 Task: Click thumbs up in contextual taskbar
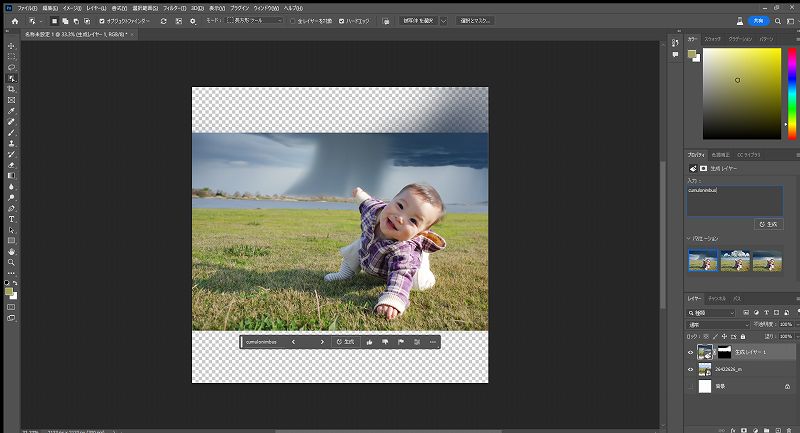tap(369, 342)
